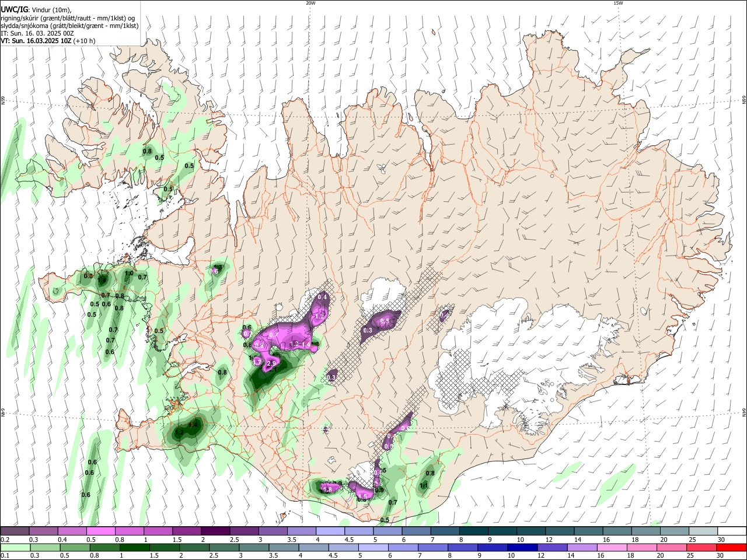Click the 'slydda/snjókoma (grátt/bleikt/grænt - mm/1klst)' line
Image resolution: width=747 pixels, height=560 pixels.
pyautogui.click(x=69, y=26)
